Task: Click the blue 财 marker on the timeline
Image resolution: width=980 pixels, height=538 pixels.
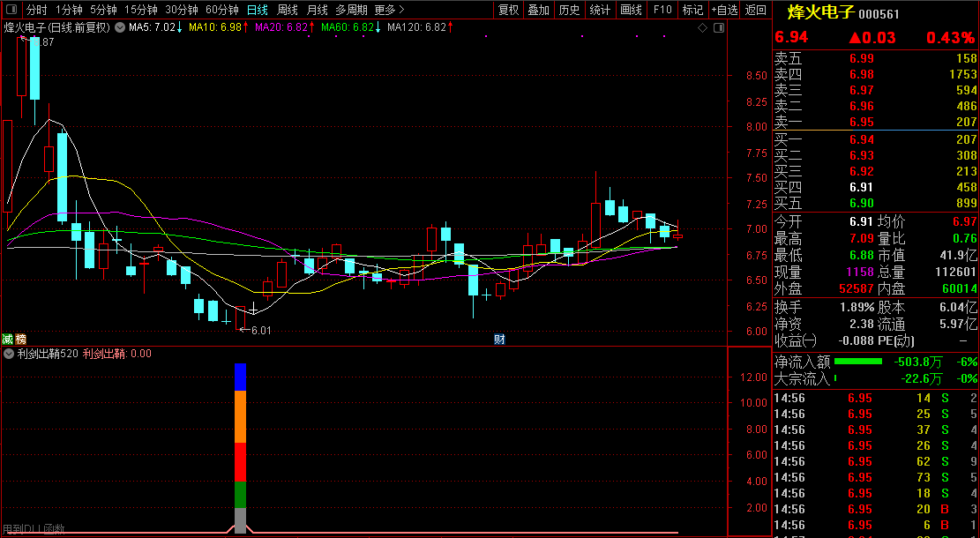Action: pyautogui.click(x=499, y=340)
